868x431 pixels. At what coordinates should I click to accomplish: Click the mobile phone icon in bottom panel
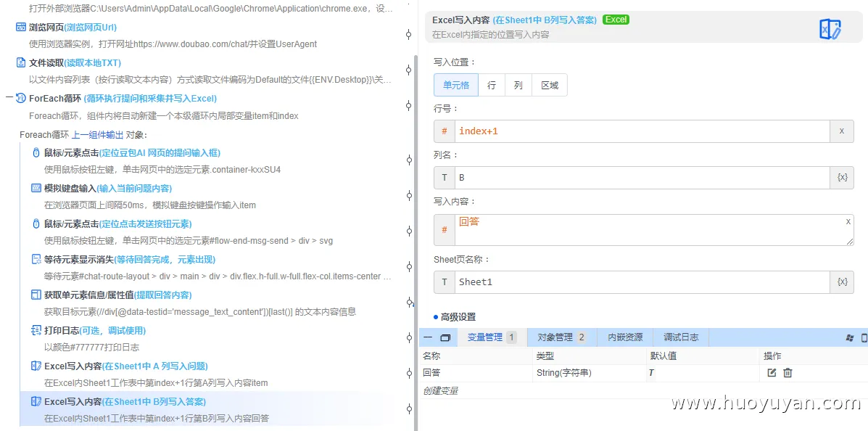(x=864, y=337)
